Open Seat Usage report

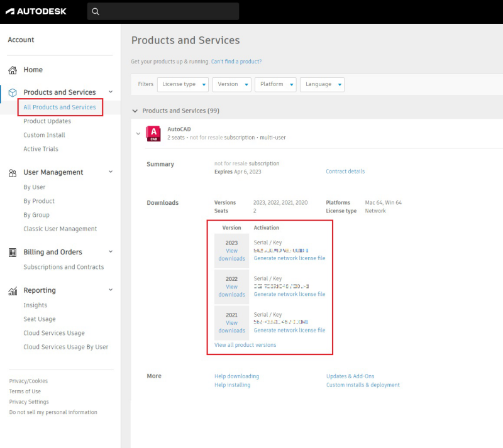pos(40,319)
